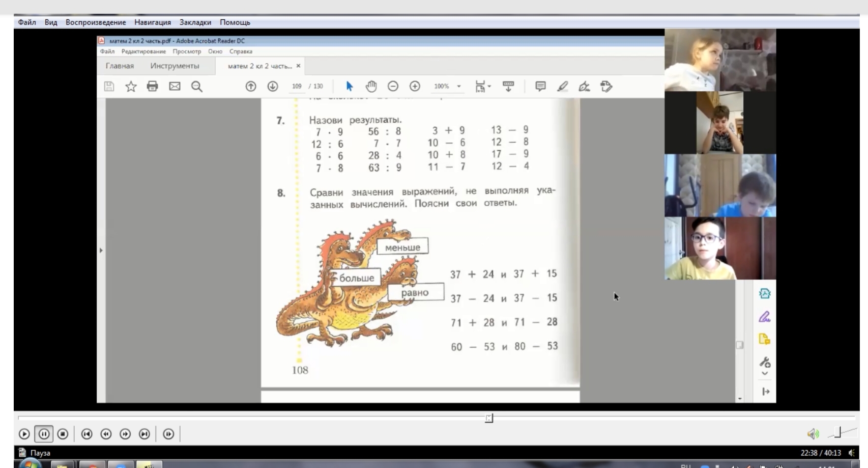Toggle the highlighter pen tool in Acrobat
This screenshot has width=868, height=468.
(562, 87)
